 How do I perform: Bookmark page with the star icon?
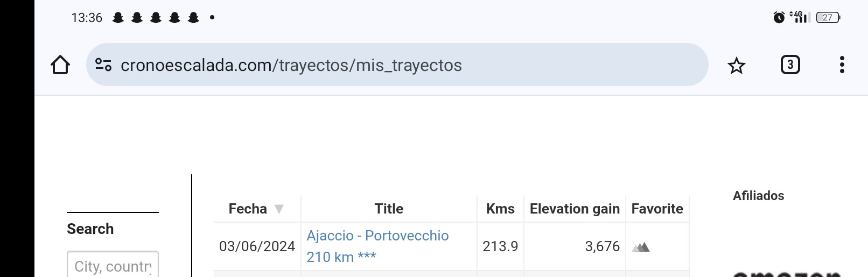736,66
